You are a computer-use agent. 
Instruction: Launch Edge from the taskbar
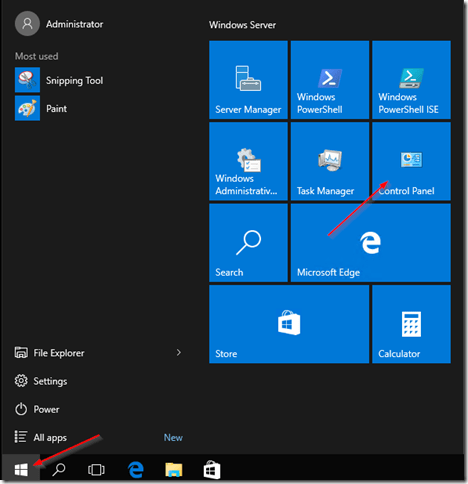[135, 470]
